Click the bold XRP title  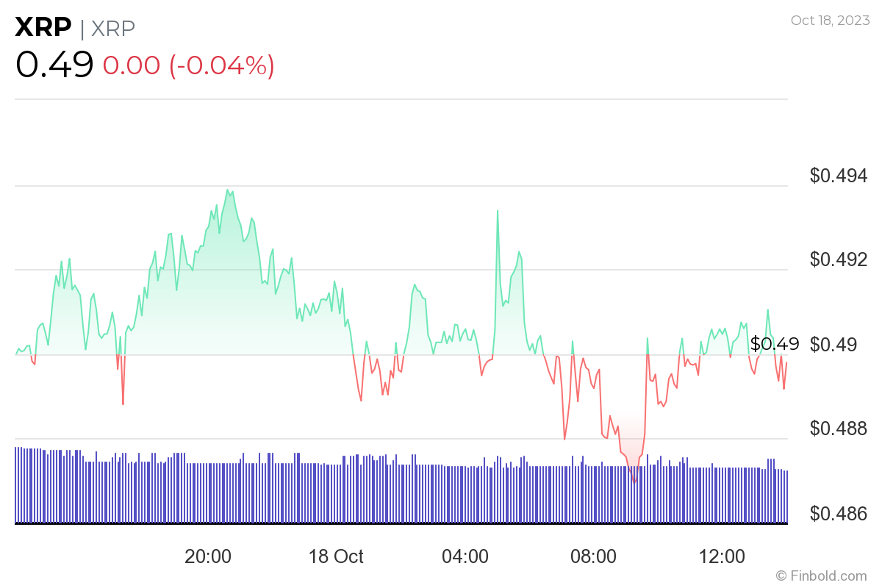[43, 27]
